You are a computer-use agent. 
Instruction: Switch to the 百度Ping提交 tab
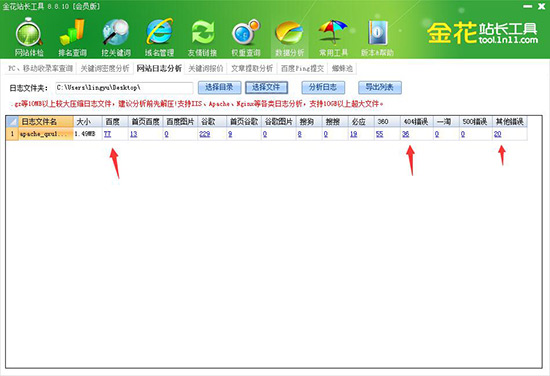302,68
